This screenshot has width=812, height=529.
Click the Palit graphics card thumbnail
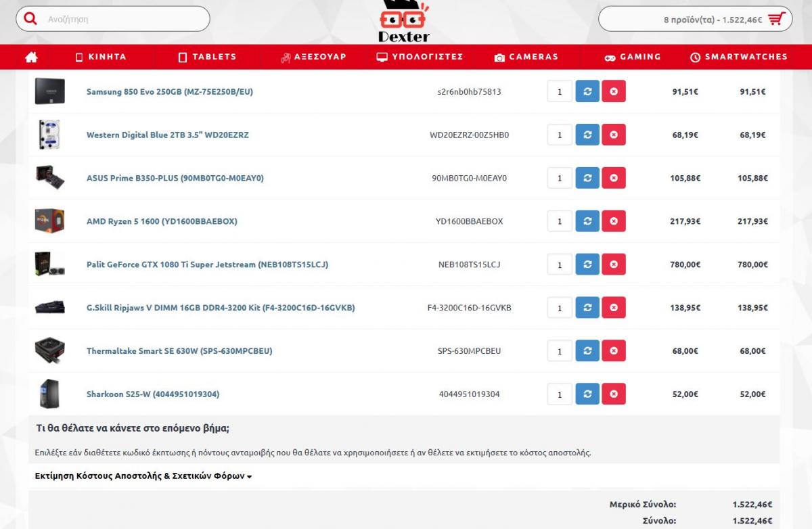point(49,264)
